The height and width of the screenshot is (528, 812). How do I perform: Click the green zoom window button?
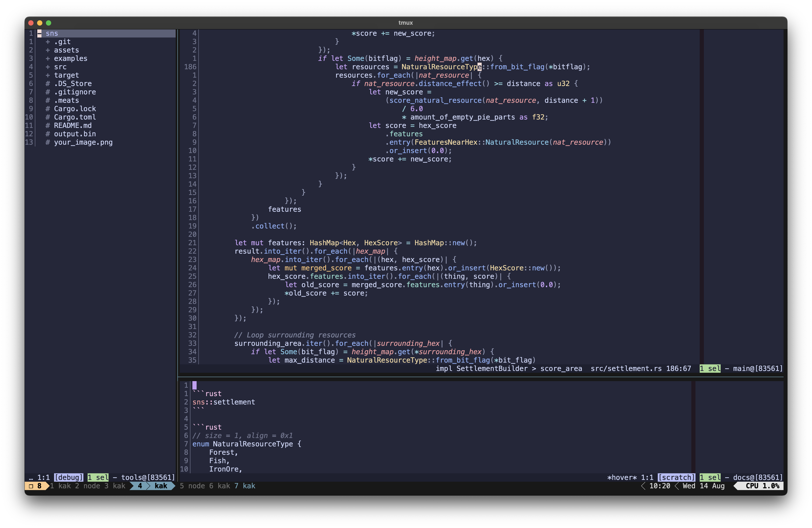49,23
